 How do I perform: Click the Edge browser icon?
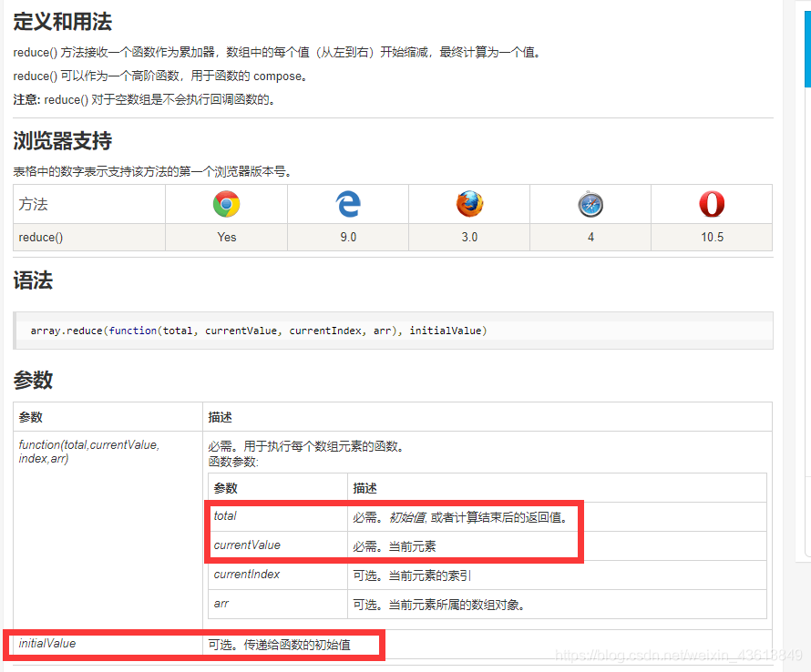pyautogui.click(x=347, y=204)
